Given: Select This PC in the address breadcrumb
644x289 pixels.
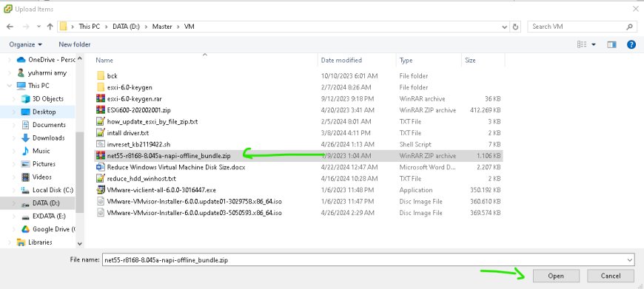Looking at the screenshot, I should pyautogui.click(x=89, y=26).
